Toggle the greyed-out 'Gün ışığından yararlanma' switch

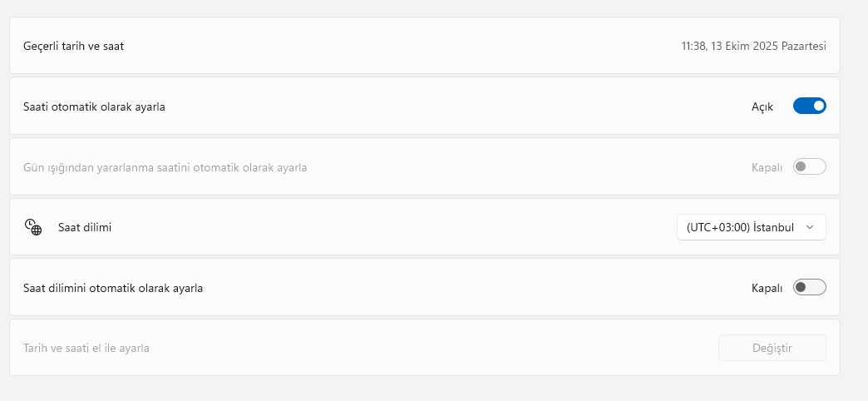pos(809,166)
